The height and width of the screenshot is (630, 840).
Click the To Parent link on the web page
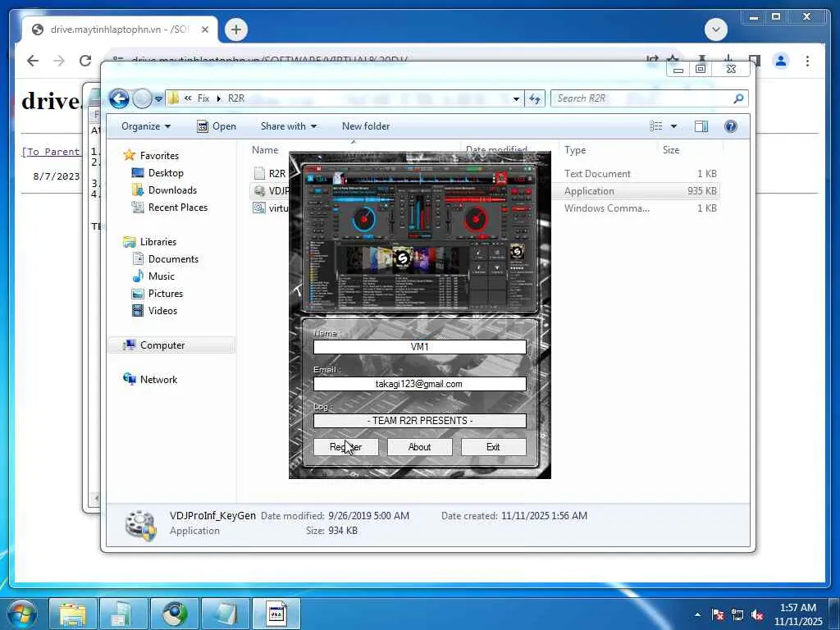[x=50, y=152]
